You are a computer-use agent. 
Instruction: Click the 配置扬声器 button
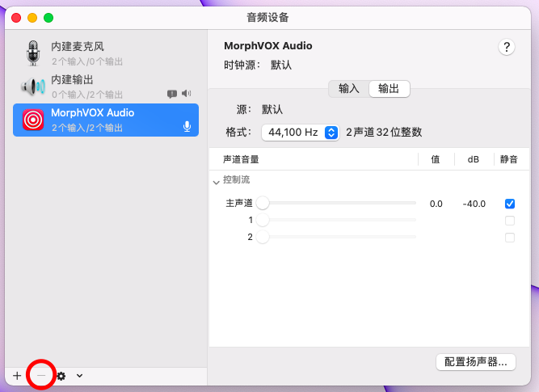[x=475, y=362]
